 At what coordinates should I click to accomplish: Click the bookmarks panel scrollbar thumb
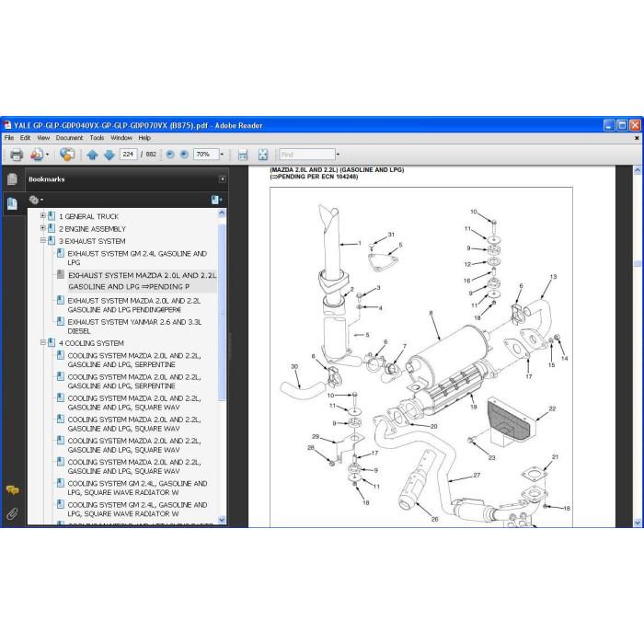222,312
